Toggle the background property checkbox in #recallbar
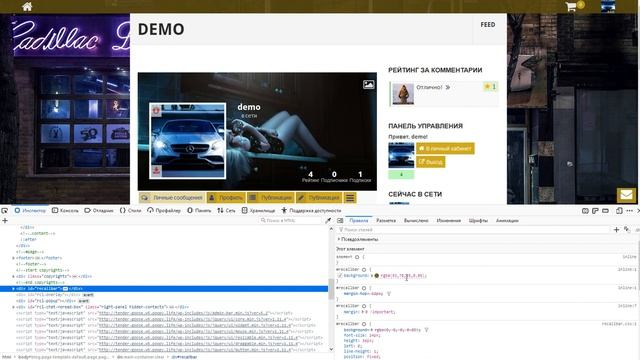Image resolution: width=640 pixels, height=360 pixels. (x=340, y=276)
